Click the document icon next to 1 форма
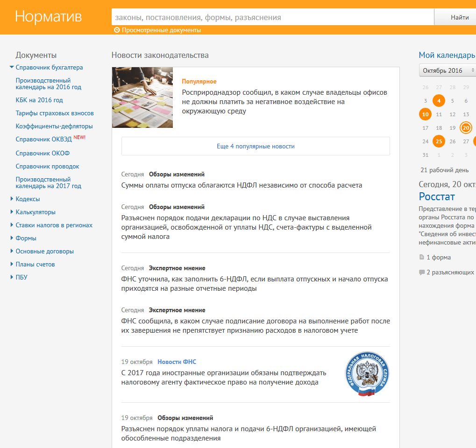 coord(421,257)
